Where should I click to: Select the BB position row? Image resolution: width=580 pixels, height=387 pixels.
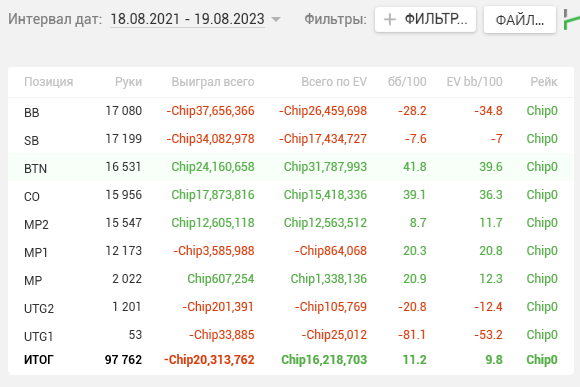tap(291, 111)
